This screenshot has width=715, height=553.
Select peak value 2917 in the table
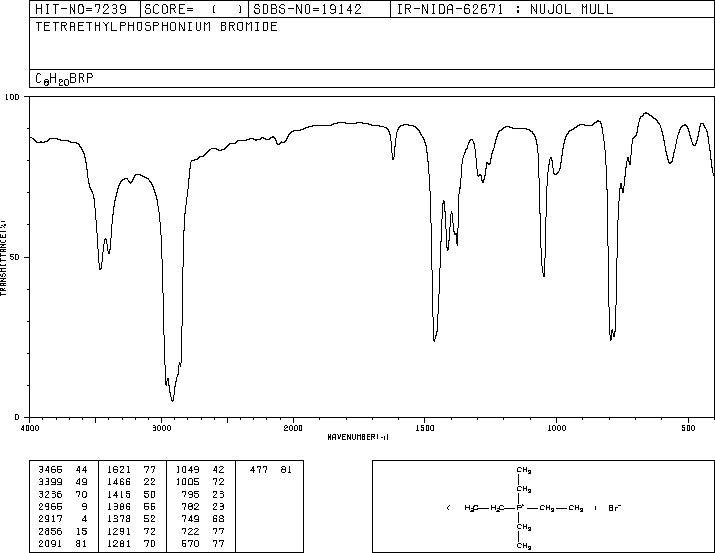[50, 519]
